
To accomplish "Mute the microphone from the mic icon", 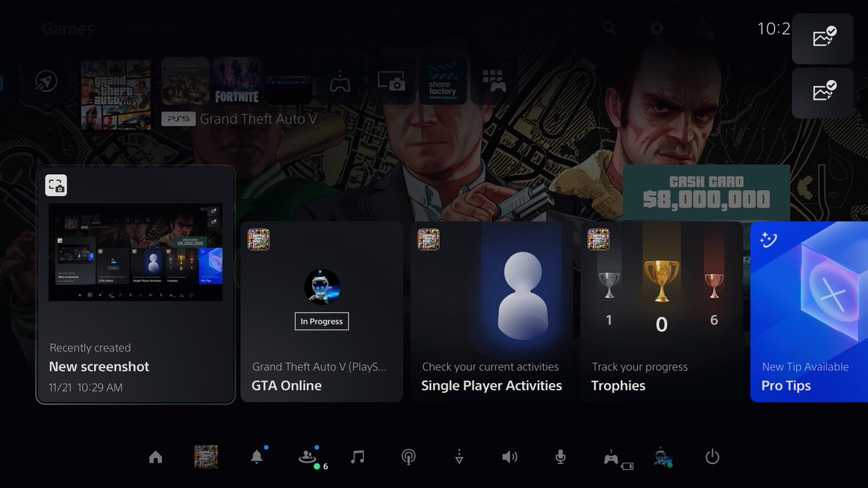I will tap(560, 456).
